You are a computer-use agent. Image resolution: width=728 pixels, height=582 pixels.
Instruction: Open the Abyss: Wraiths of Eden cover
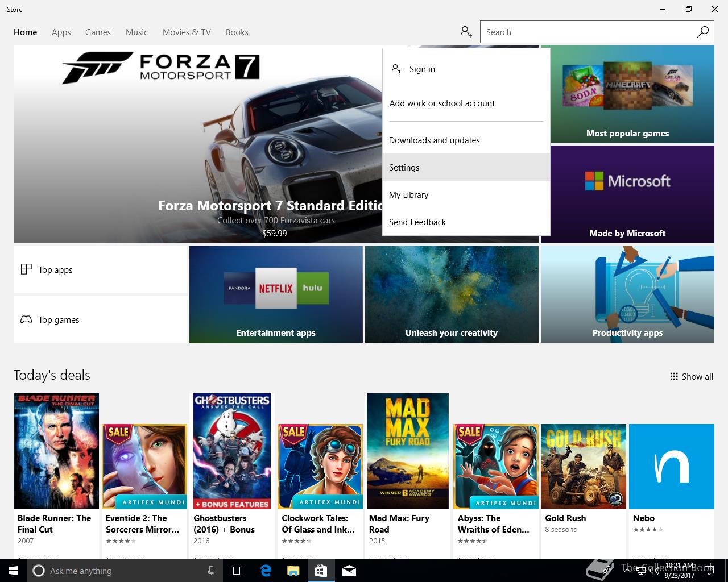coord(496,466)
